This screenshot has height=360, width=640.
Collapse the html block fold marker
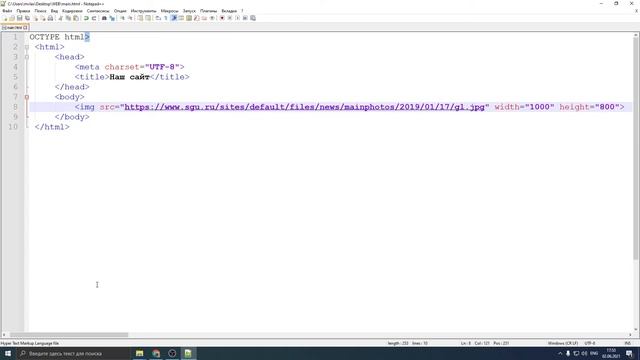27,47
